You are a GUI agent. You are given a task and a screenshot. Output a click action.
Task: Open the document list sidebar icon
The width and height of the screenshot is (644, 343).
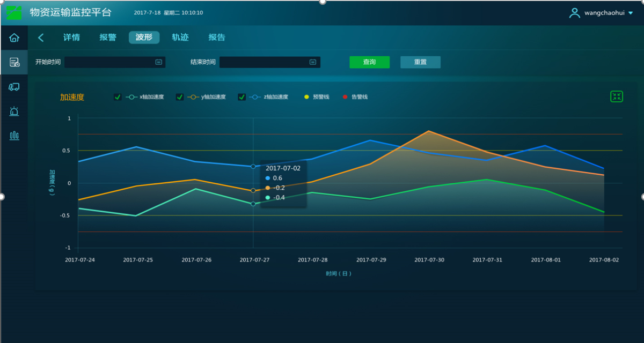[x=14, y=62]
